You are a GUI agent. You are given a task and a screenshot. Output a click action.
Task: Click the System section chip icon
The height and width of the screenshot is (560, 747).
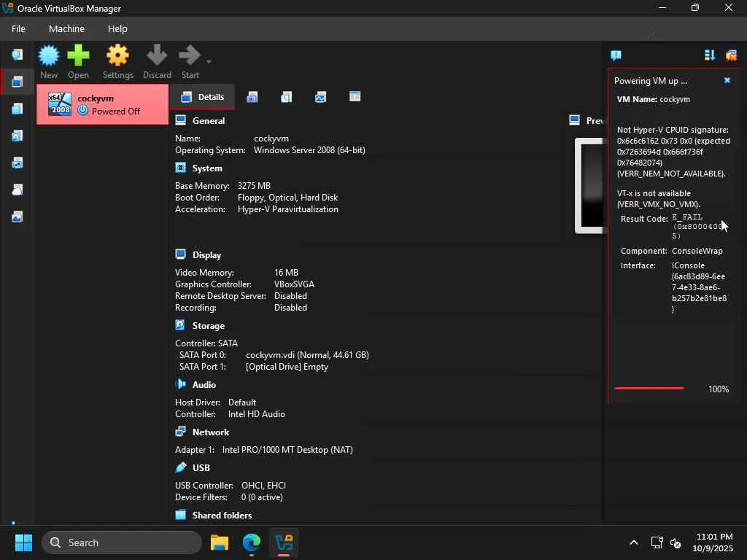181,168
